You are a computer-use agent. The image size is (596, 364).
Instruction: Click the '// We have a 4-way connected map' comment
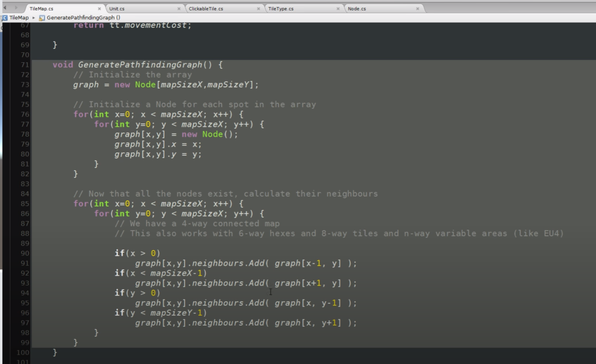pos(197,223)
